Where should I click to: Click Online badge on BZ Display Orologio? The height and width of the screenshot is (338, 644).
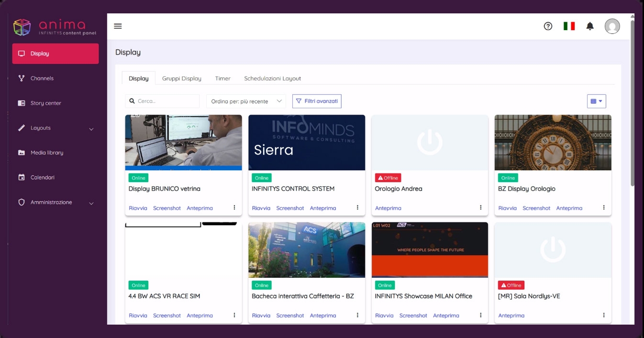(x=508, y=178)
